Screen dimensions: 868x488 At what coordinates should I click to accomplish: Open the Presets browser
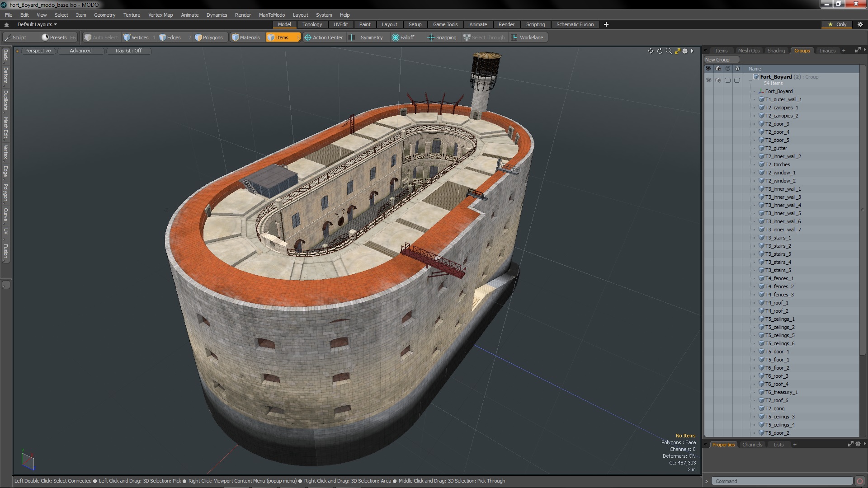pos(59,38)
